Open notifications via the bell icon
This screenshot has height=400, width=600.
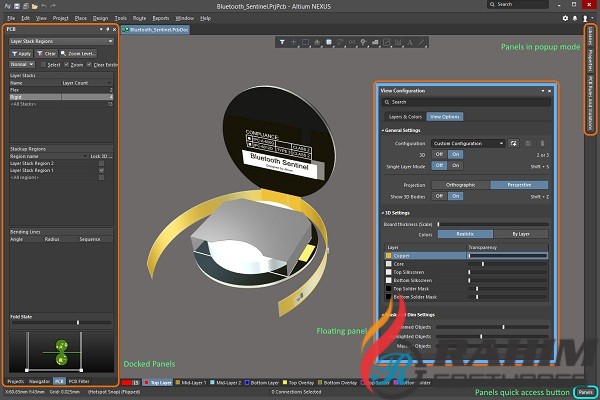pyautogui.click(x=575, y=18)
